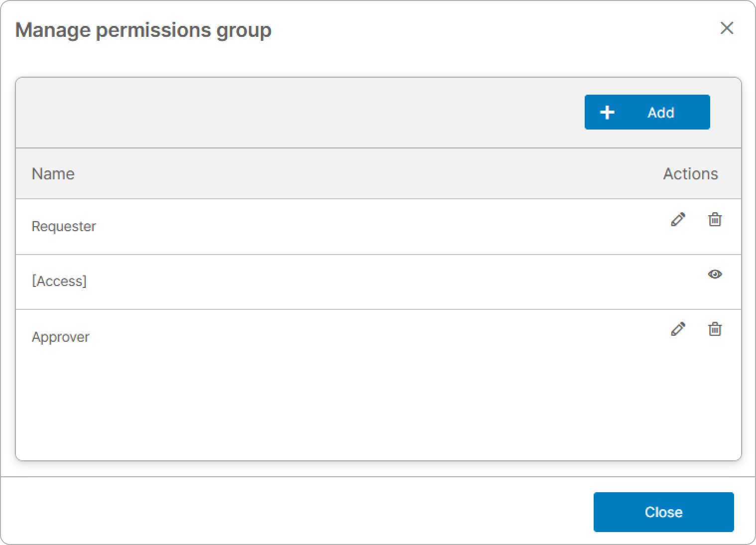Click the Manage permissions group title
The image size is (756, 545).
(x=143, y=30)
